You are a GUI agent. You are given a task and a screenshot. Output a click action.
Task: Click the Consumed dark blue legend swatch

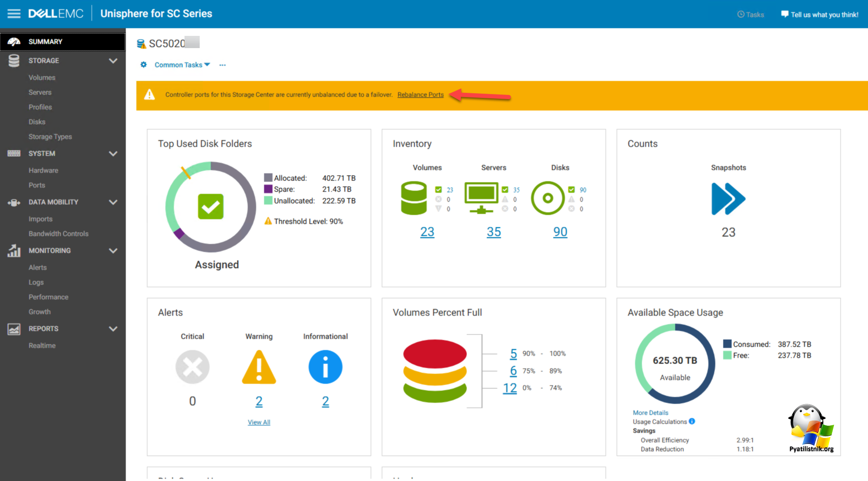(727, 344)
